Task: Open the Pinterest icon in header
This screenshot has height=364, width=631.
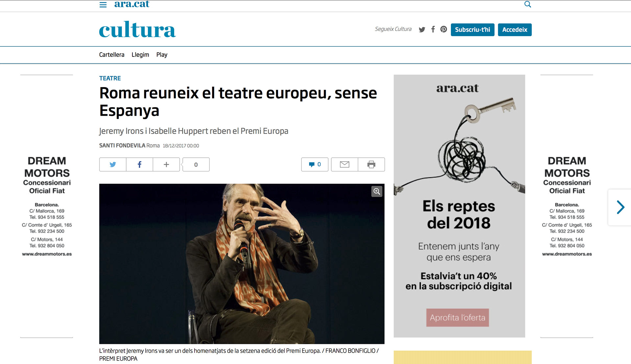Action: 444,29
